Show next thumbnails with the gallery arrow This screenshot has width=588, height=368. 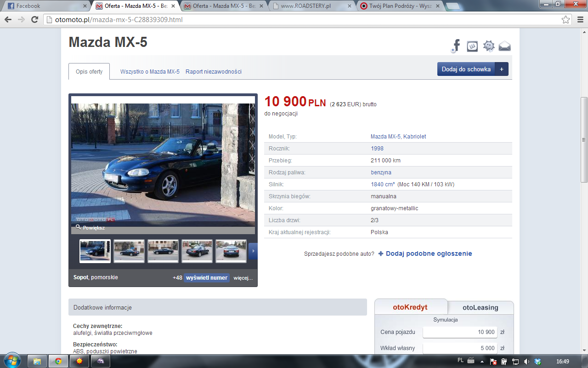[253, 251]
